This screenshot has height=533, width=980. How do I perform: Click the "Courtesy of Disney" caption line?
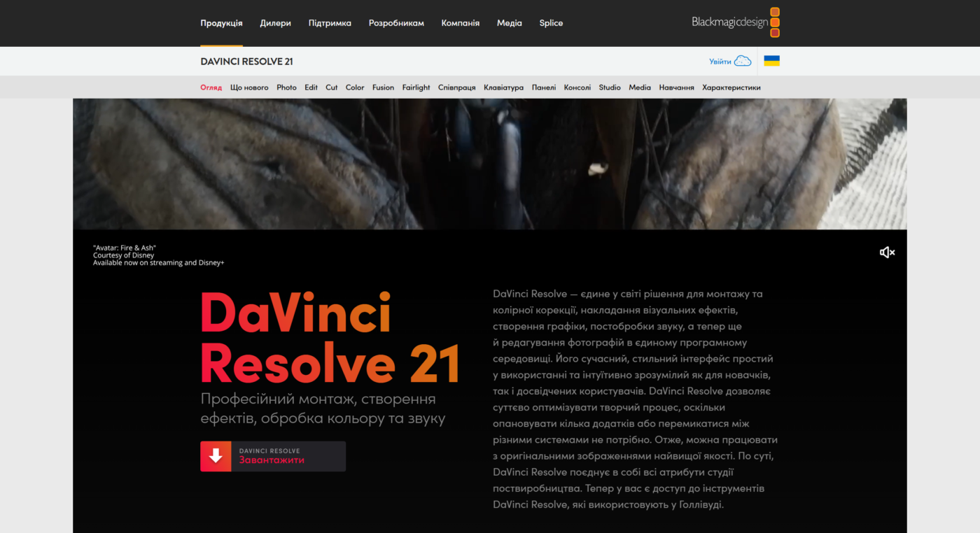point(124,255)
